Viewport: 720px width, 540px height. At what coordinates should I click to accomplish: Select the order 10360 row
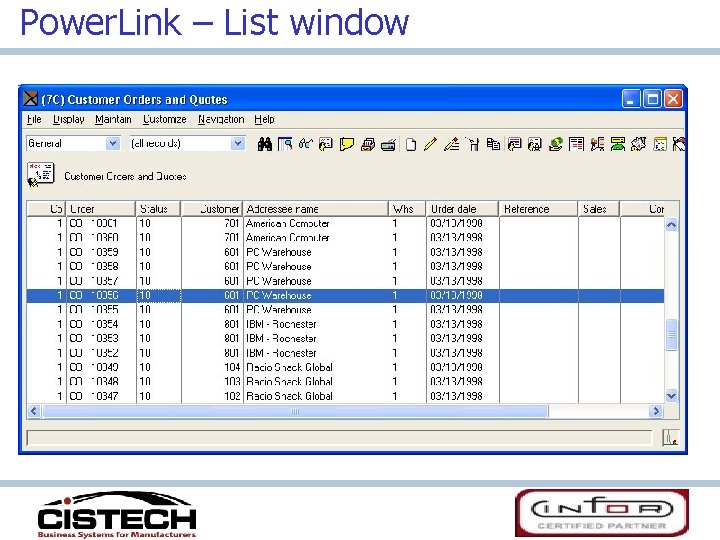(x=345, y=237)
